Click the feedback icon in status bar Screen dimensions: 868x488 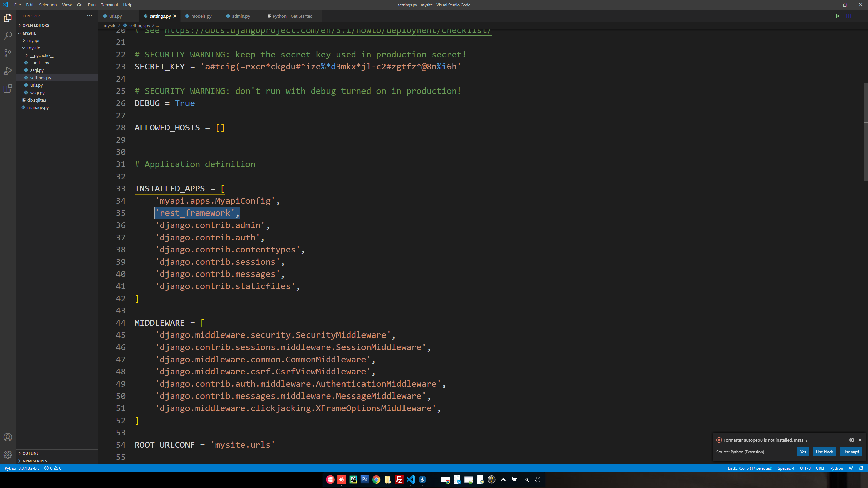[x=851, y=468]
